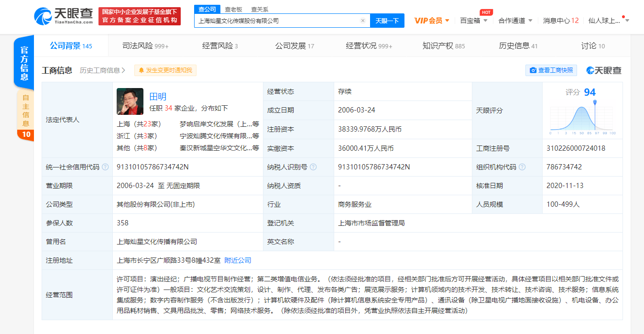Switch to the 查公司 search tab
The image size is (644, 334).
pyautogui.click(x=207, y=9)
